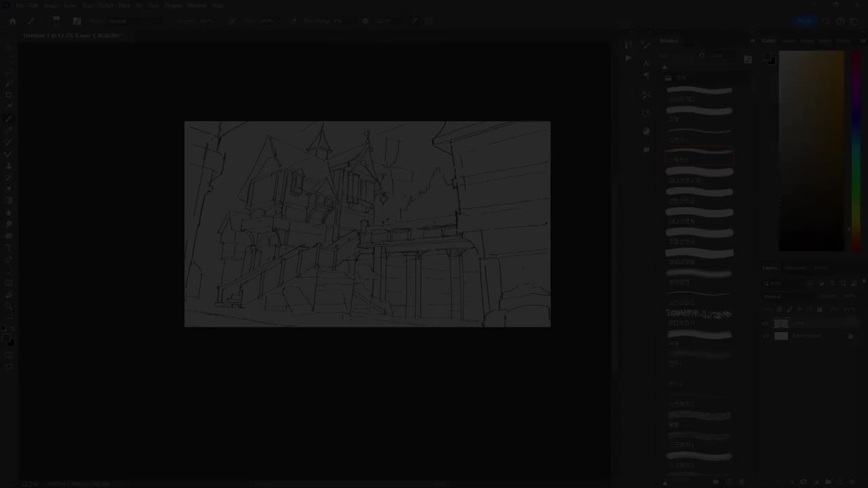Select the Rectangular Marquee tool
This screenshot has height=488, width=868.
pyautogui.click(x=9, y=60)
